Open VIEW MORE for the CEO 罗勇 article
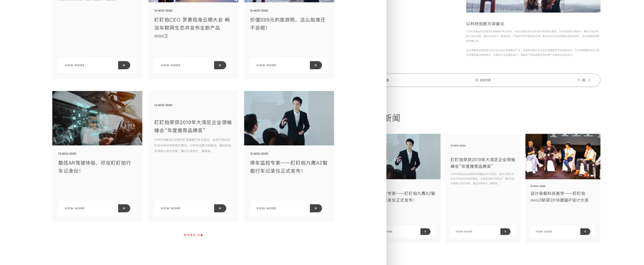The height and width of the screenshot is (265, 644). point(171,65)
